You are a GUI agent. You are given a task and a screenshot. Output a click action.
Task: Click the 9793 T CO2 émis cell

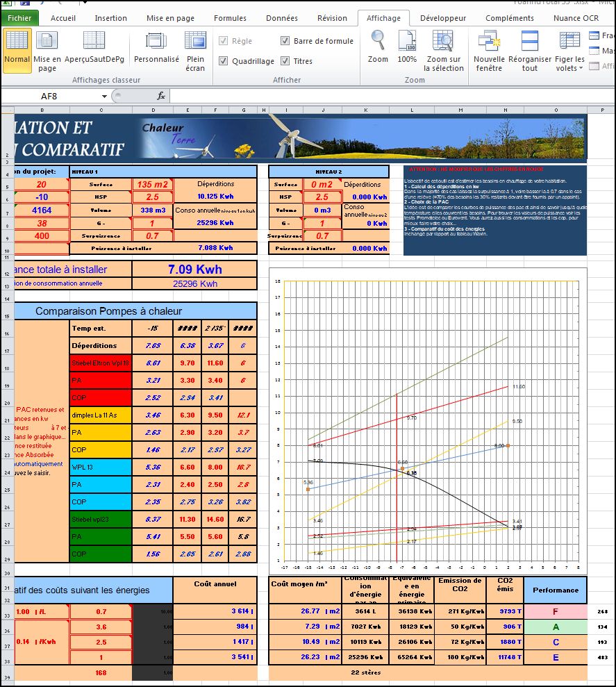pyautogui.click(x=505, y=612)
